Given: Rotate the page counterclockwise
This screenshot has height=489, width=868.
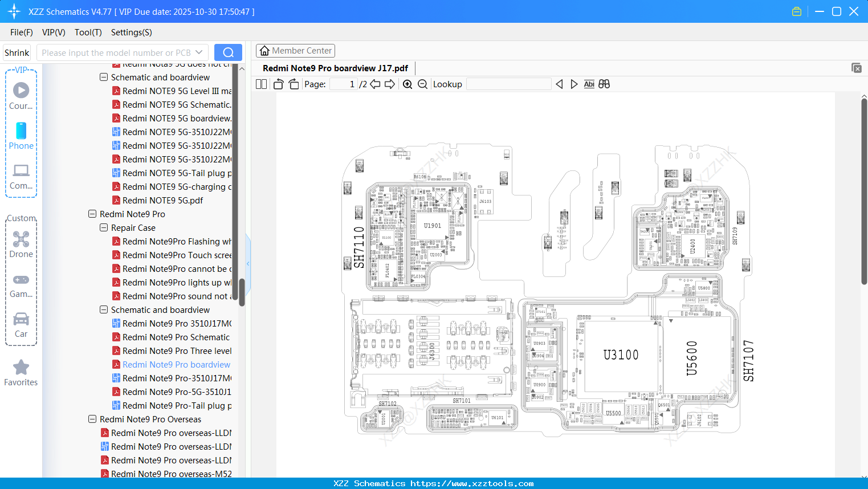Looking at the screenshot, I should coord(278,84).
